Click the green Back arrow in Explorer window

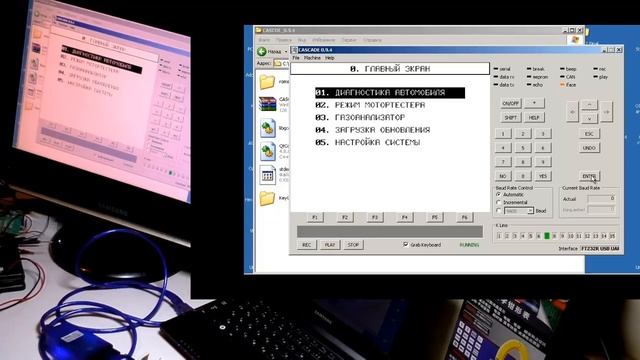pos(262,51)
